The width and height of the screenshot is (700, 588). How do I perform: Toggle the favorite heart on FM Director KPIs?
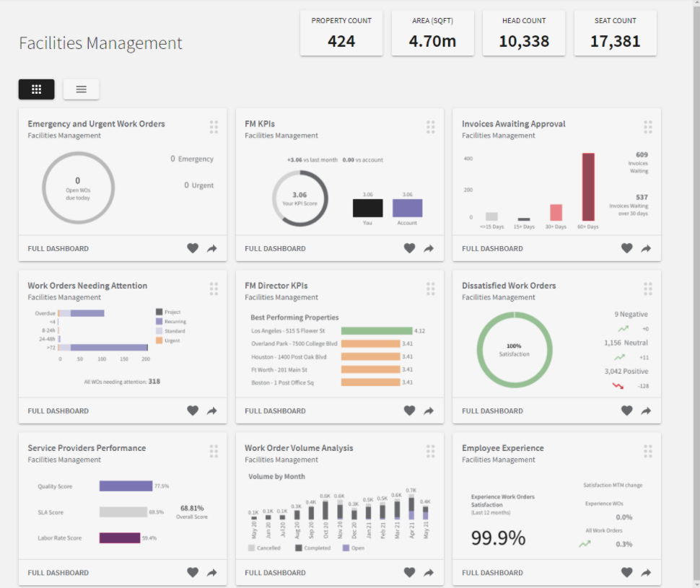[409, 411]
